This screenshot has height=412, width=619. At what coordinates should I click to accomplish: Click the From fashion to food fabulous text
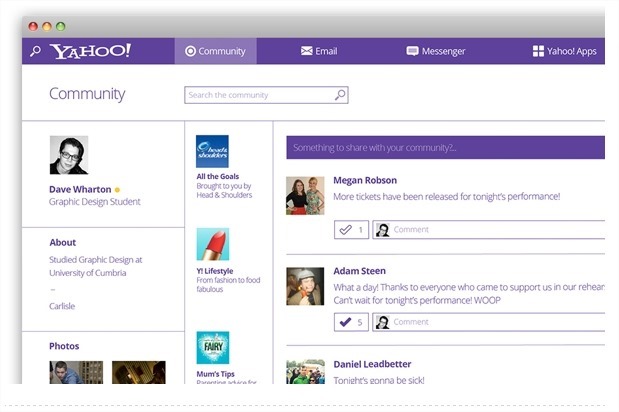click(x=228, y=285)
